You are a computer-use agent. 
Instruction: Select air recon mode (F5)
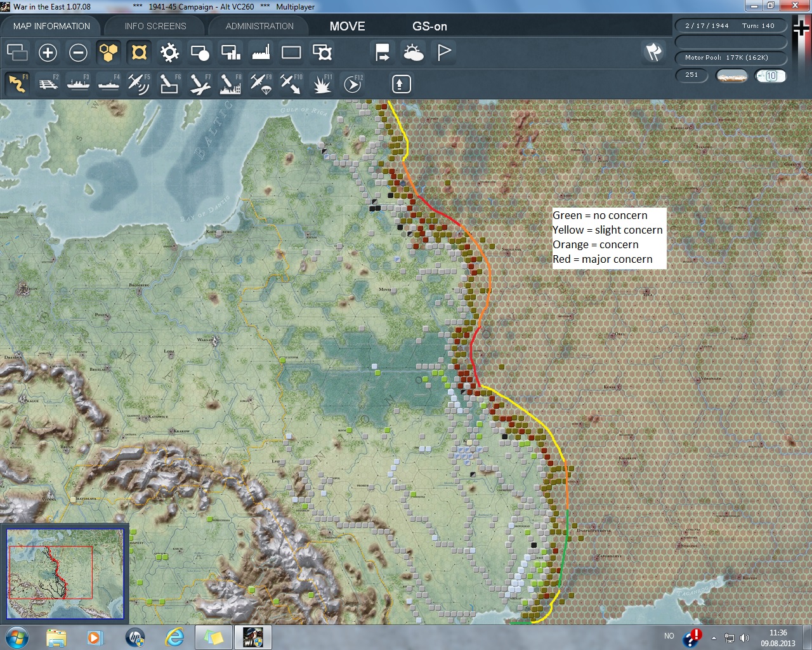(138, 84)
